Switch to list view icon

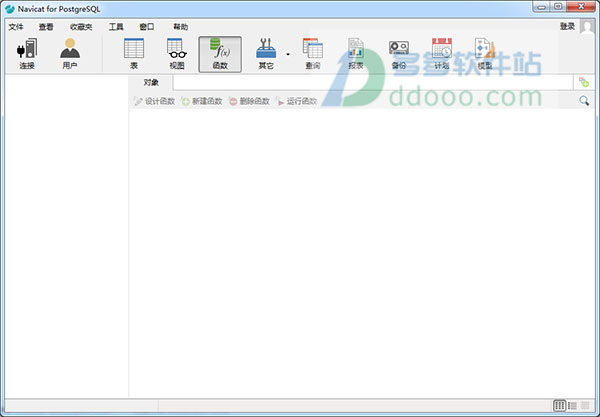click(572, 405)
